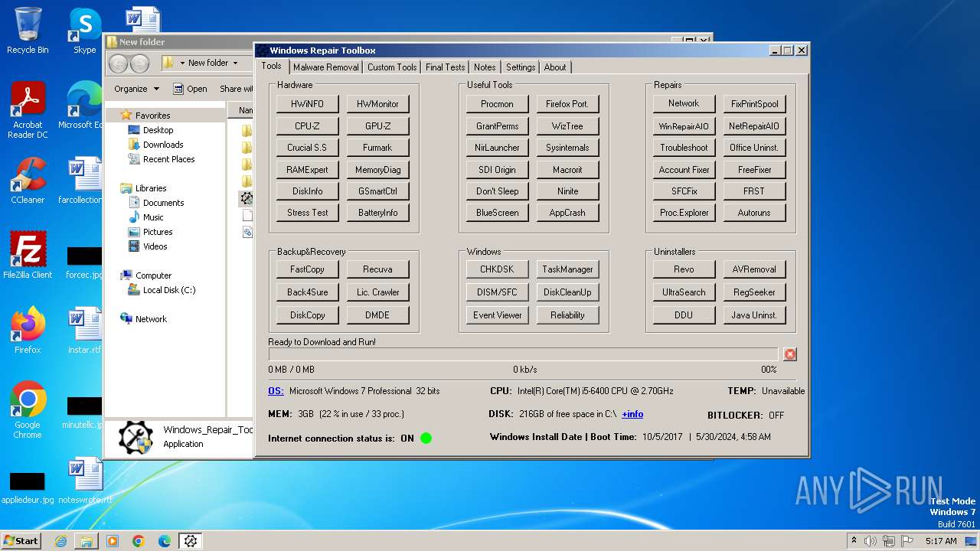Run CHKDSK from Windows group
Screen dimensions: 980x551
point(497,269)
